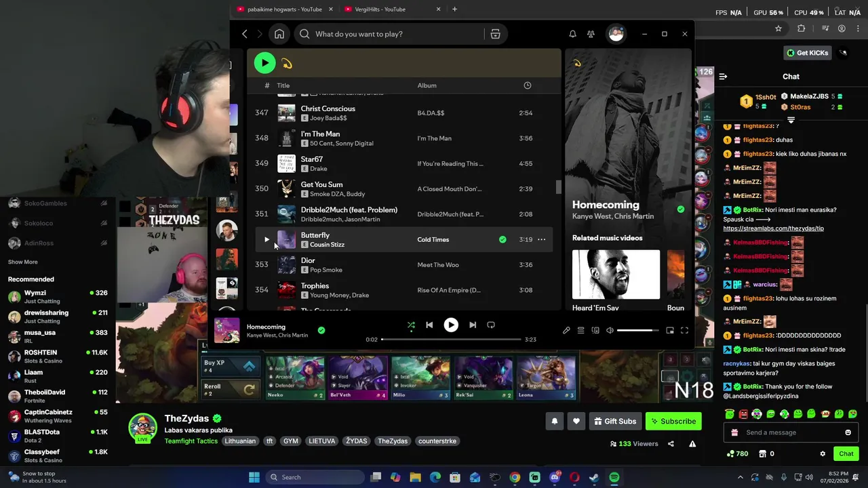
Task: Click 'Show More' in Kick sidebar
Action: pos(23,262)
